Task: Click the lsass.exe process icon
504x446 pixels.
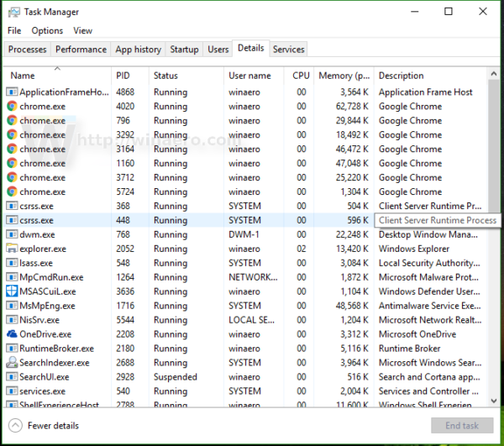Action: pos(12,263)
